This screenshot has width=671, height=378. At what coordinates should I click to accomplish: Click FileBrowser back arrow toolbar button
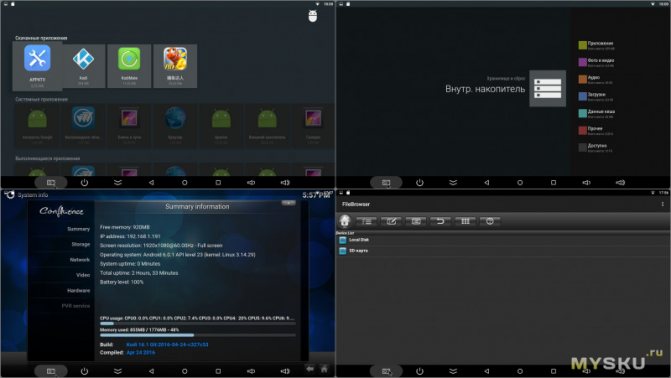pos(440,221)
